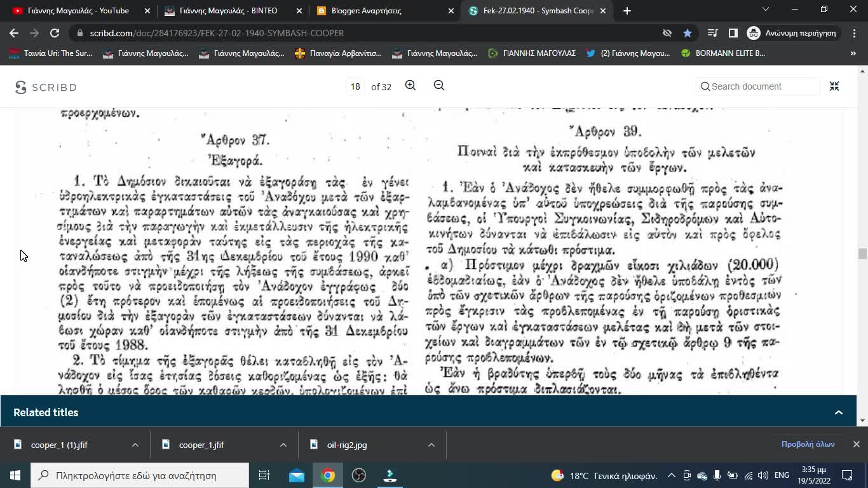Close the downloads bar
The width and height of the screenshot is (868, 488).
point(856,444)
